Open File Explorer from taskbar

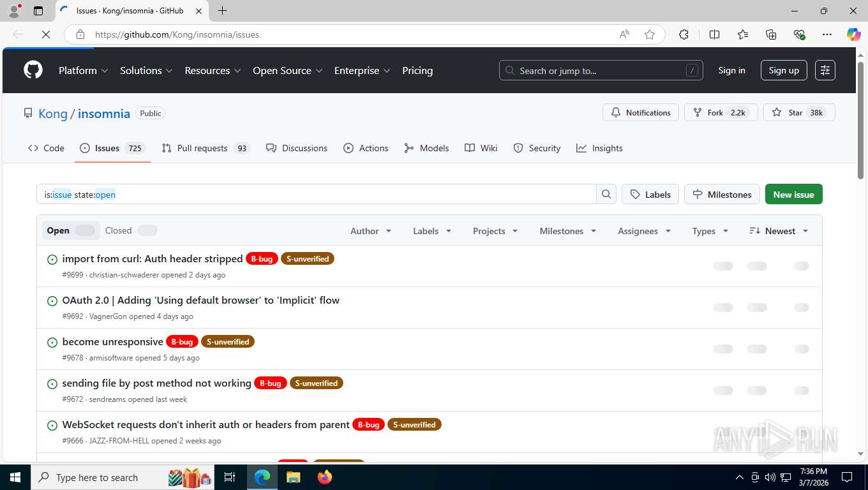293,477
